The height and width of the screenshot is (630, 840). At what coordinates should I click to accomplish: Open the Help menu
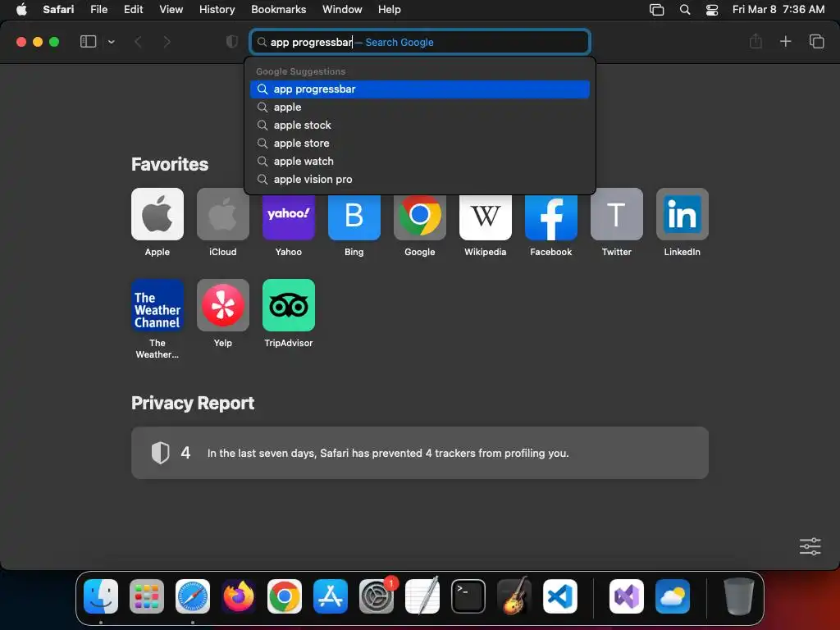(389, 10)
